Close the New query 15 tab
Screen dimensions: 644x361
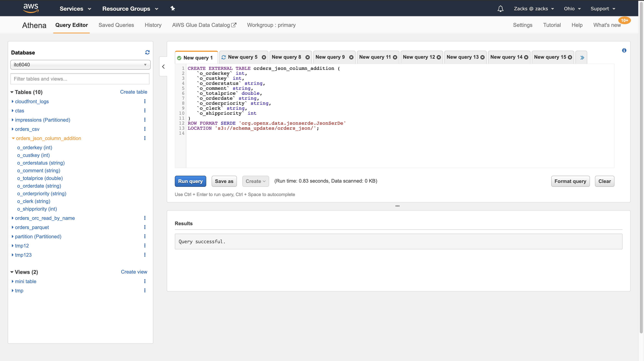point(570,57)
